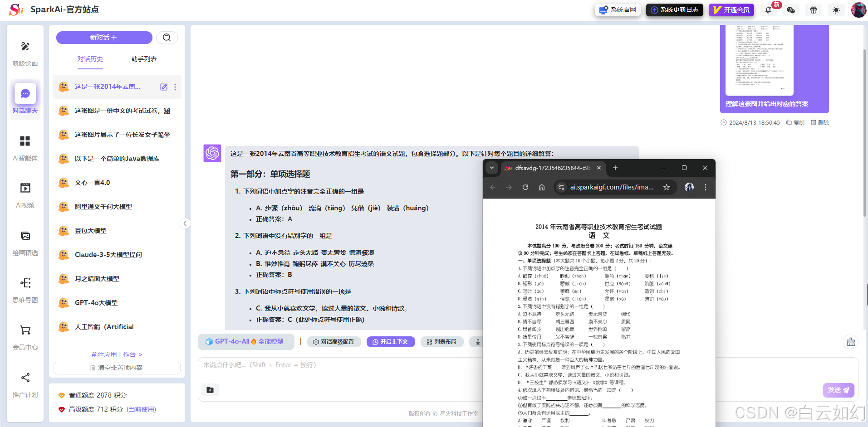
Task: Open the 阿里通义千问大模型 conversation
Action: [117, 207]
